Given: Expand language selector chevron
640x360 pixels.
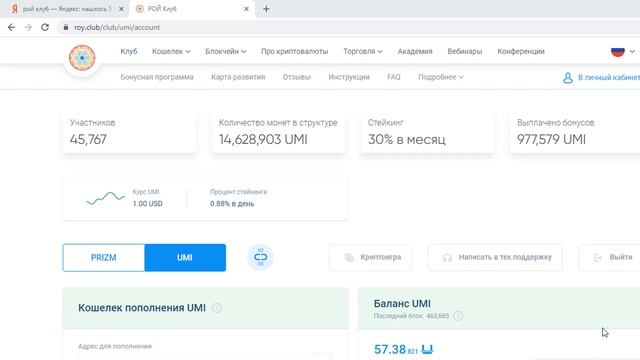Looking at the screenshot, I should point(632,51).
